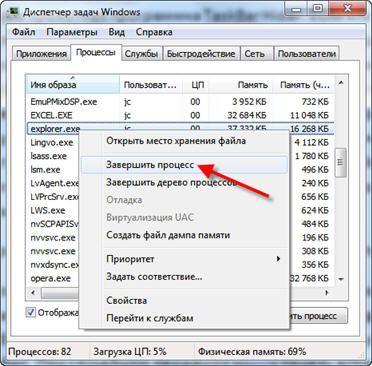
Task: Sort by the ЦП column header
Action: tap(197, 85)
